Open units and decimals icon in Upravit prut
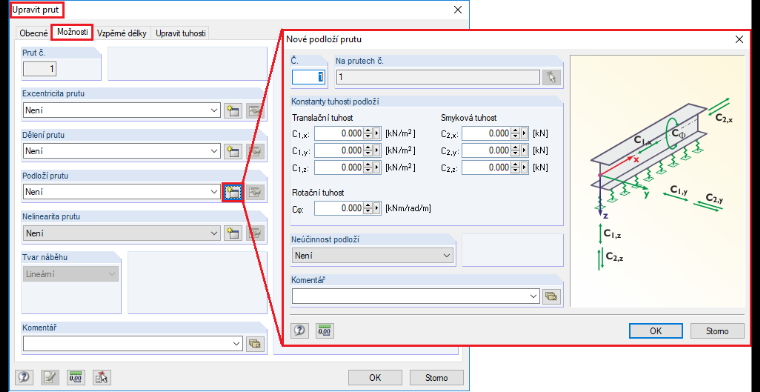The height and width of the screenshot is (392, 760). [76, 377]
